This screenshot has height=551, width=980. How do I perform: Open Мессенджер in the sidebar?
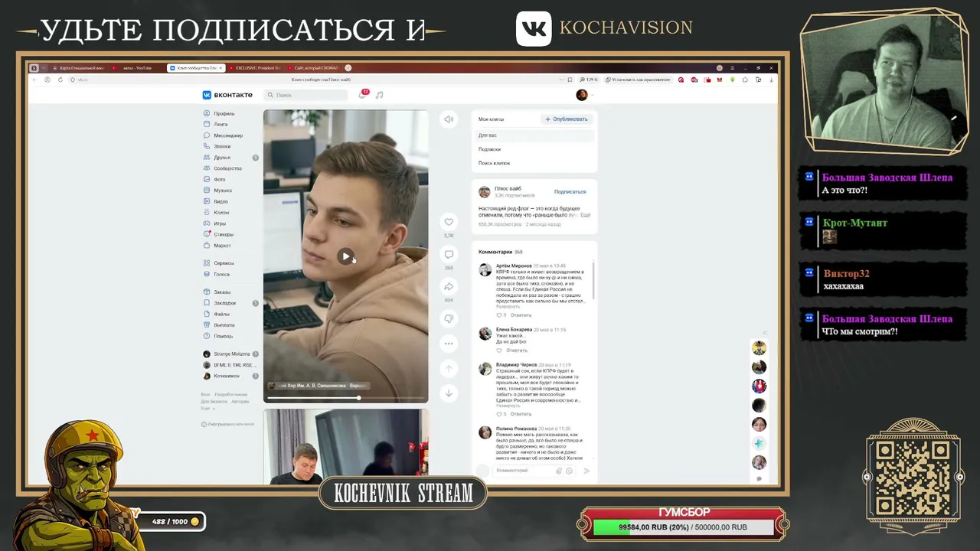(x=227, y=135)
